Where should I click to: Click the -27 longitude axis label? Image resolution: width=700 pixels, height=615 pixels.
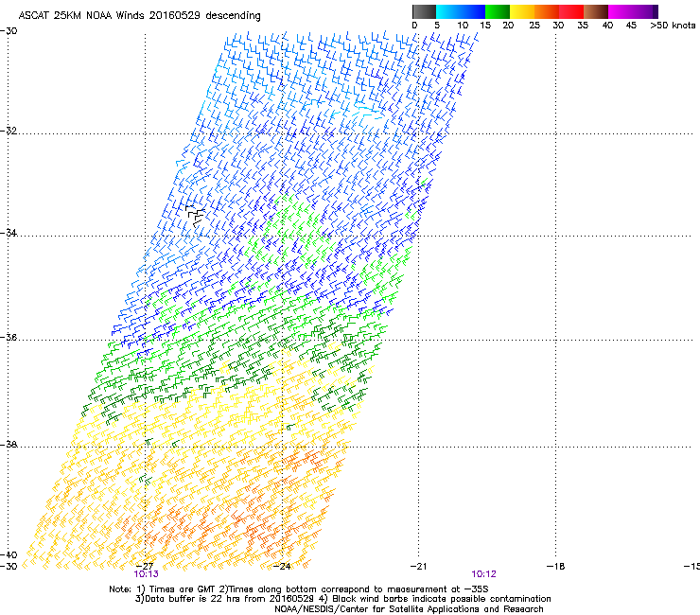[145, 567]
